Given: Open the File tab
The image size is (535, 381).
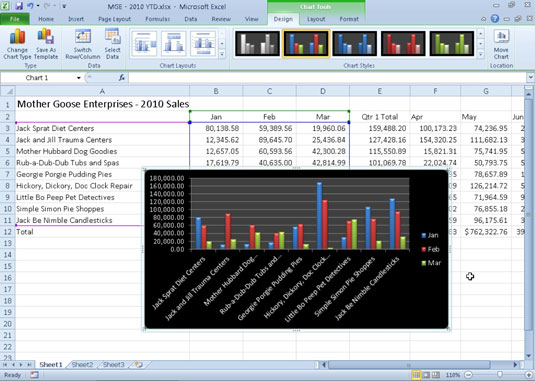Looking at the screenshot, I should pyautogui.click(x=15, y=19).
